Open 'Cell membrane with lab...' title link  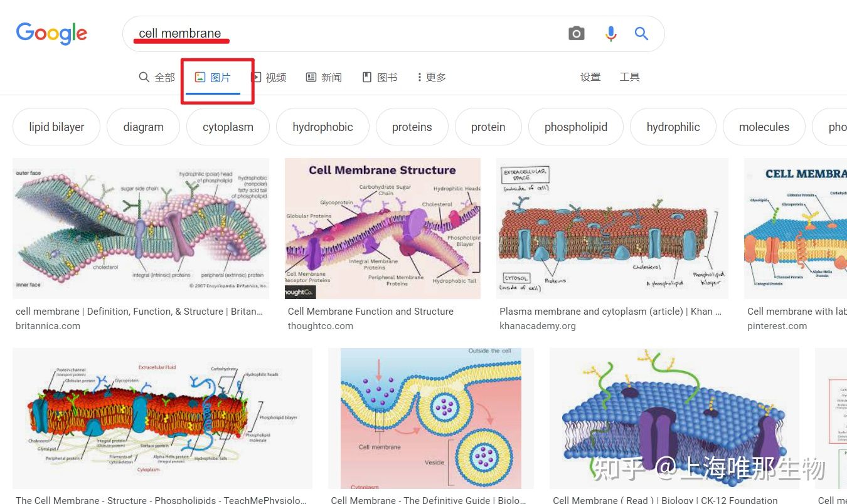[x=797, y=312]
